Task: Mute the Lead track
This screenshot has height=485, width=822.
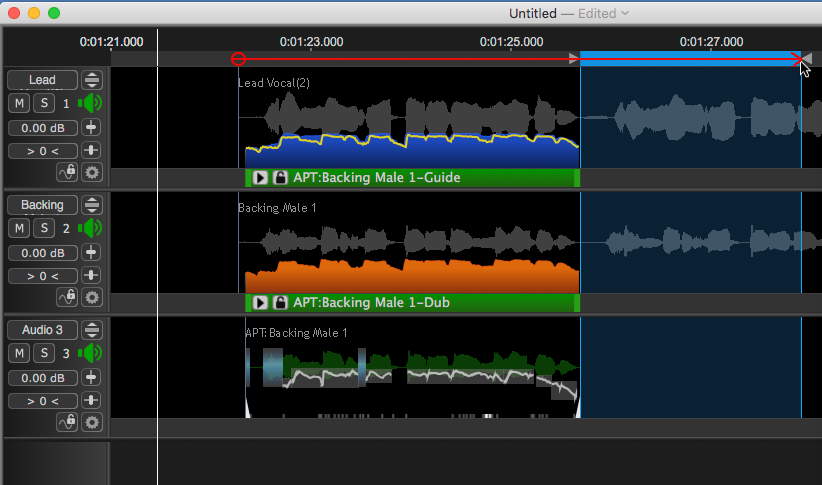Action: point(19,103)
